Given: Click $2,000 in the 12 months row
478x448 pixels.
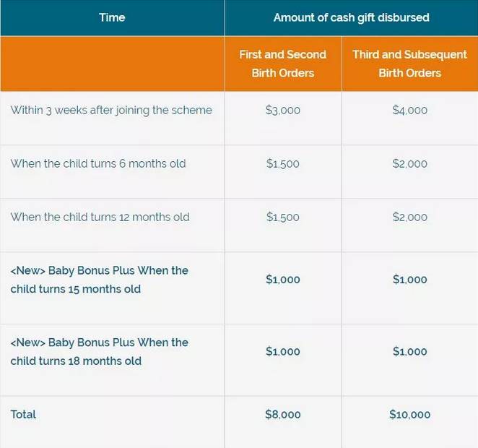Looking at the screenshot, I should point(409,217).
